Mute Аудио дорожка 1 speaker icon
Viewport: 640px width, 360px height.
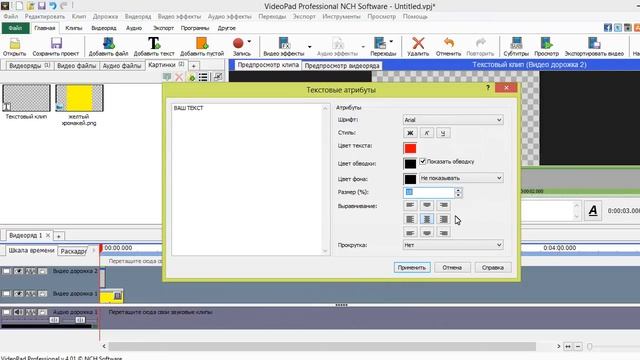tap(18, 312)
